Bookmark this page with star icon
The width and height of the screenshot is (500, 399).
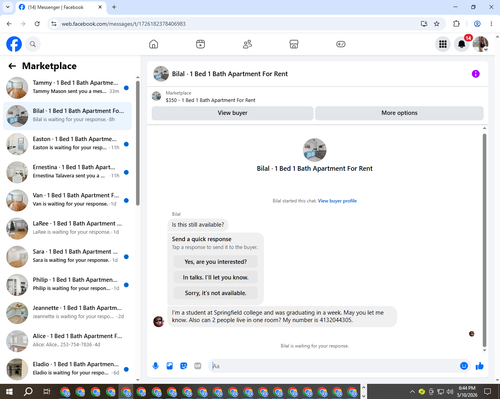click(437, 24)
